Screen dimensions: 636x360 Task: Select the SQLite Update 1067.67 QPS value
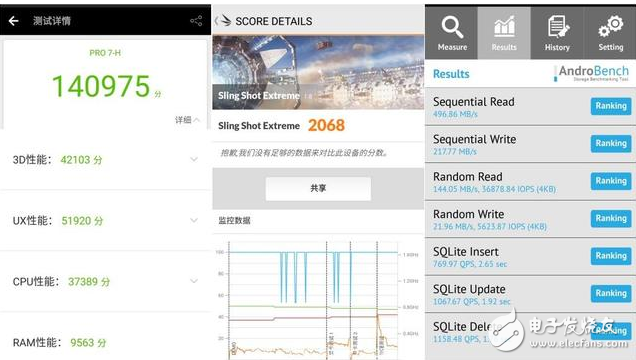click(471, 302)
